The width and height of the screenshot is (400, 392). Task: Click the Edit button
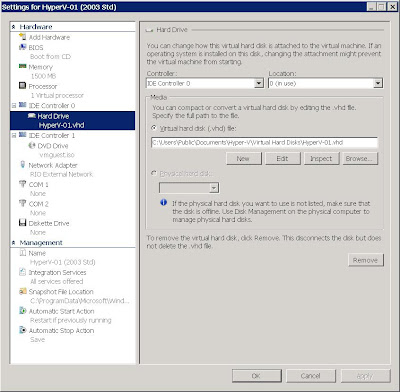coord(282,159)
